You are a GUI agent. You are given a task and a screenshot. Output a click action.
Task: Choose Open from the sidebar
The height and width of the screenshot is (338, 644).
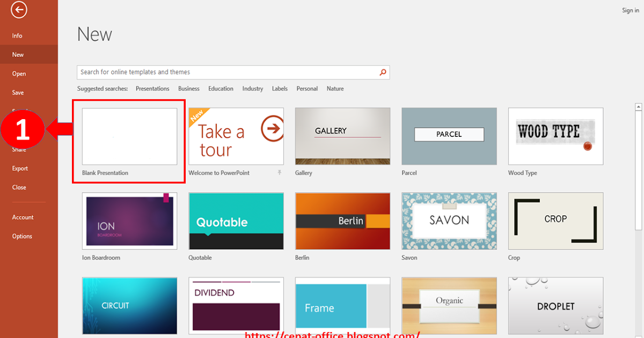pyautogui.click(x=19, y=74)
